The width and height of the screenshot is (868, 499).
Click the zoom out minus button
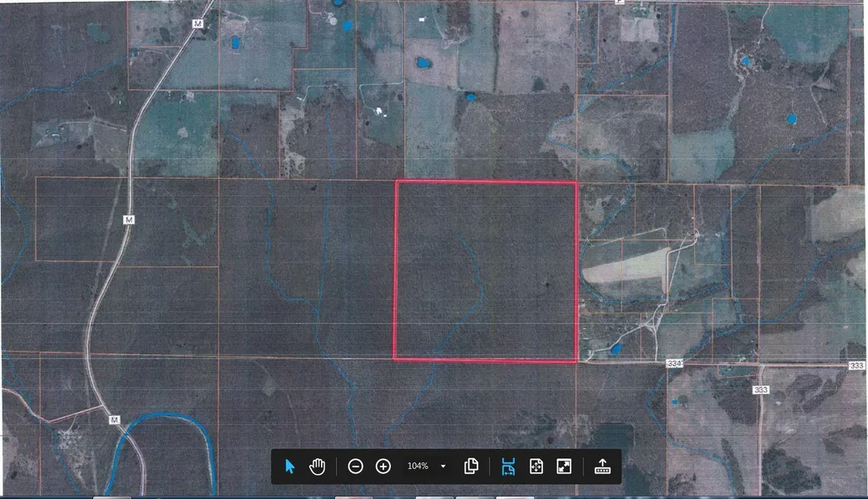coord(355,467)
